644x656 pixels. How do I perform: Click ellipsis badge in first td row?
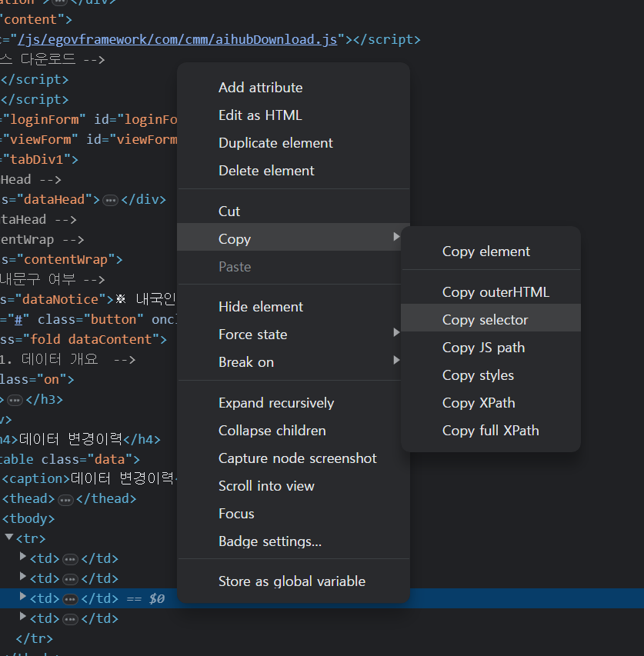[70, 559]
